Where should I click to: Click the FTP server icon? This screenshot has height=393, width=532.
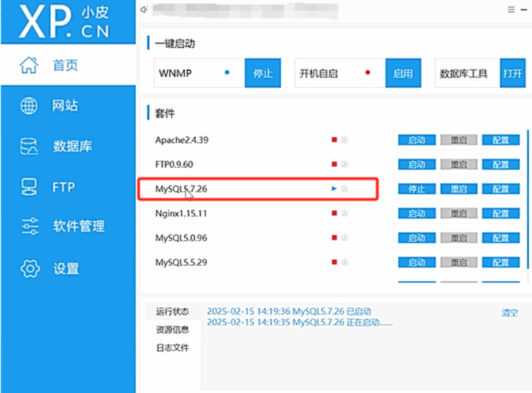29,187
